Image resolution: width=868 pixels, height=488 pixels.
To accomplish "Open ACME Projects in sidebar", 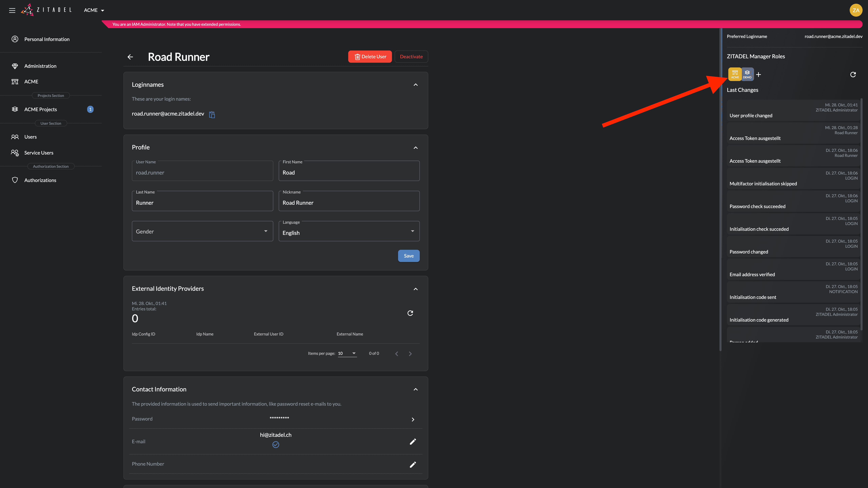I will [x=41, y=109].
